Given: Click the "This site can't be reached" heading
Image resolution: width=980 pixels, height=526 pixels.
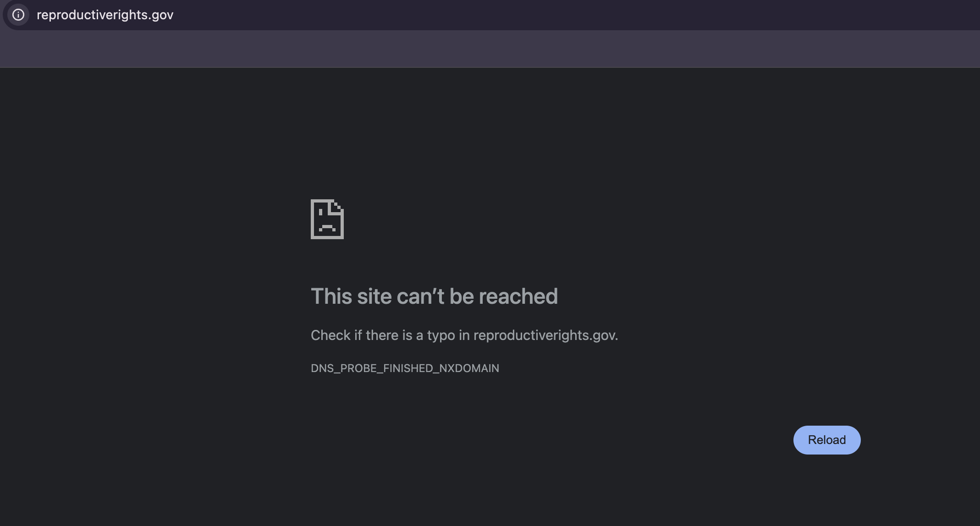Looking at the screenshot, I should (x=434, y=296).
